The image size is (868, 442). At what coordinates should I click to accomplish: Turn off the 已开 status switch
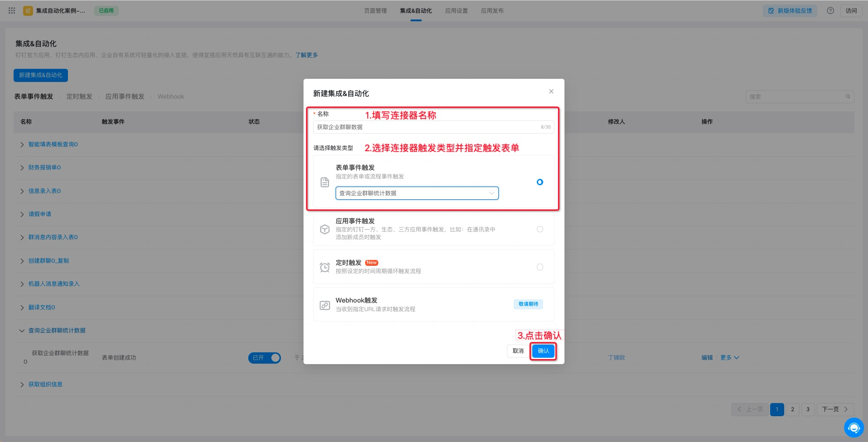pos(265,358)
